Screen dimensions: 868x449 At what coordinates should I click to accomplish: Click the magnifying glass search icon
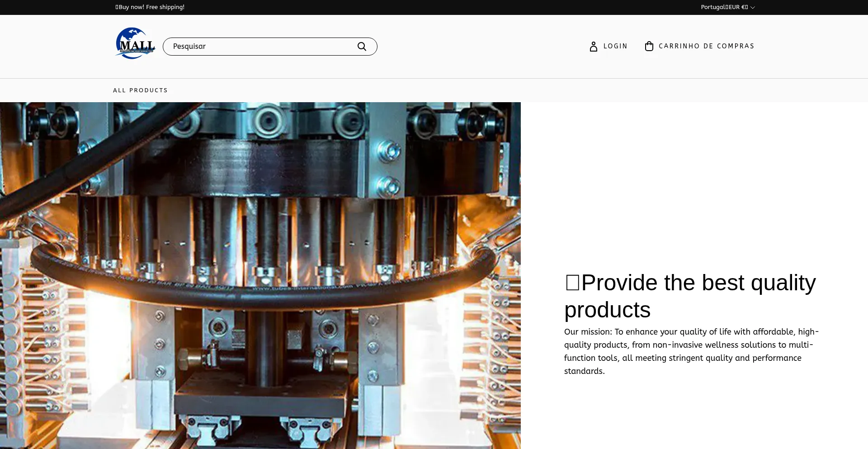click(x=362, y=47)
